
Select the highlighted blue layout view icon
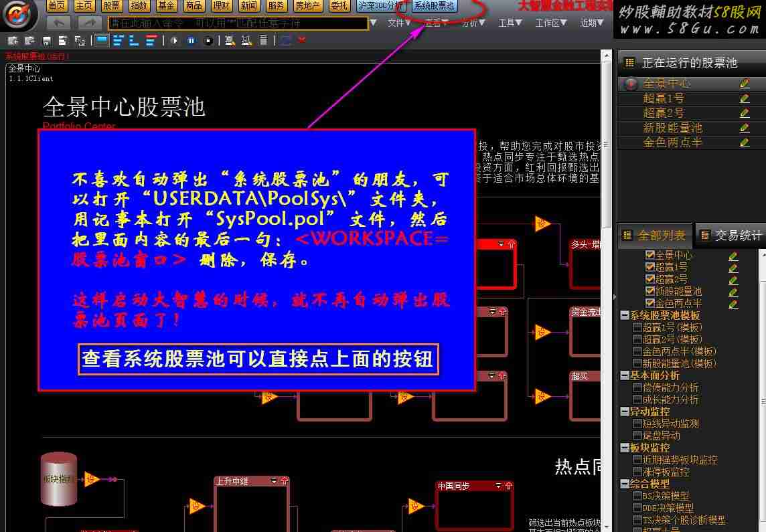tap(102, 41)
